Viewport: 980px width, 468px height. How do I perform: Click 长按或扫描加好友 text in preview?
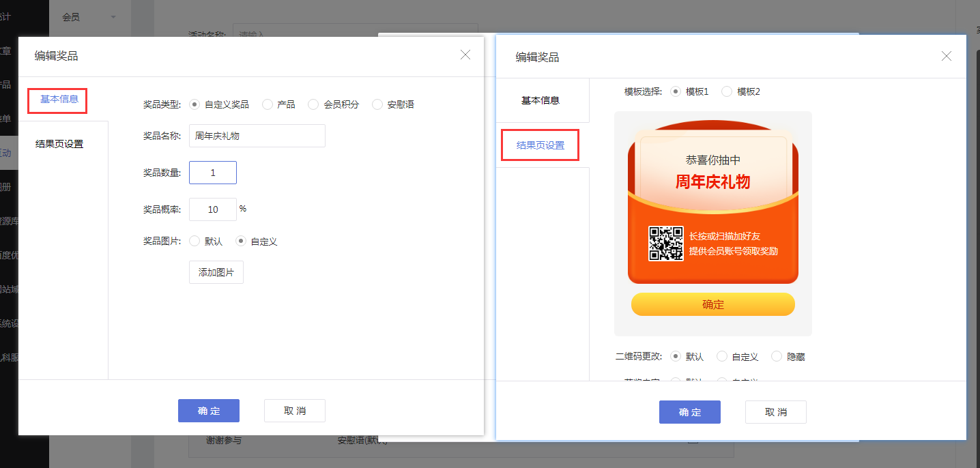pyautogui.click(x=725, y=236)
